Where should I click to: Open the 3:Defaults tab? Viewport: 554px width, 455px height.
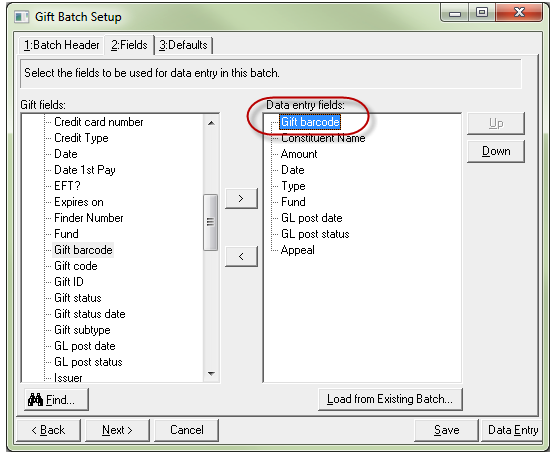tap(183, 45)
